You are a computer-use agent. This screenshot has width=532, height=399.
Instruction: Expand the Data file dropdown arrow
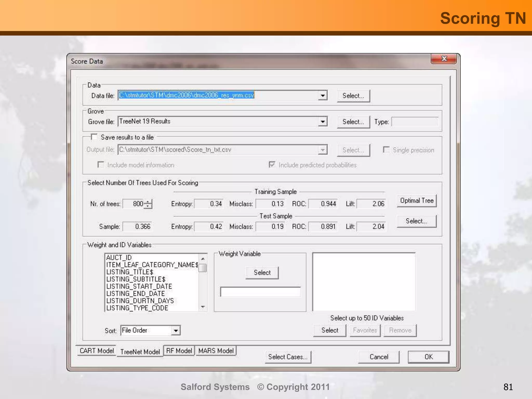click(322, 95)
